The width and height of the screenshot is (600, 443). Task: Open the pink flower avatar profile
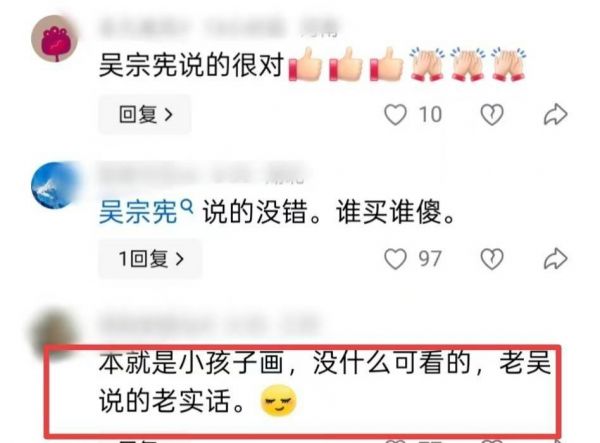tap(55, 39)
